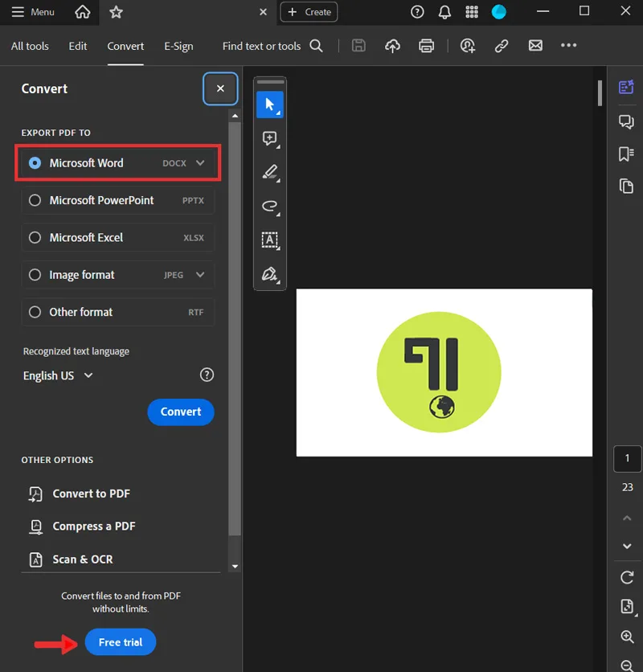
Task: Click the star favorites icon
Action: tap(116, 12)
